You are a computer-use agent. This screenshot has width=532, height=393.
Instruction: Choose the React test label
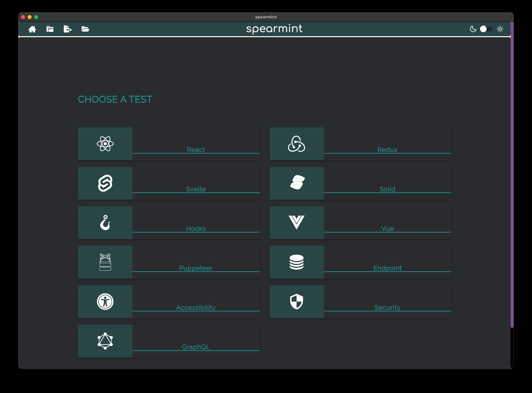coord(196,150)
